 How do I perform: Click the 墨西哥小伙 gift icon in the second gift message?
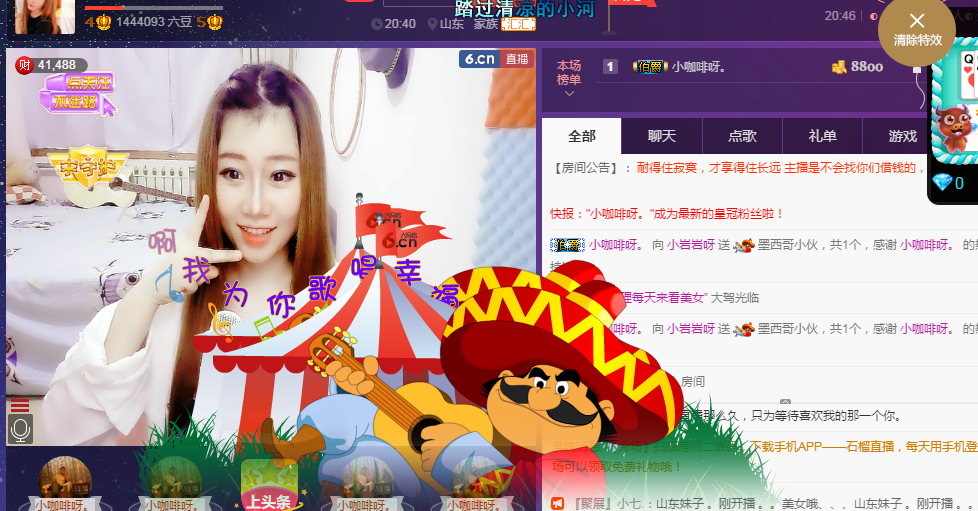click(743, 329)
